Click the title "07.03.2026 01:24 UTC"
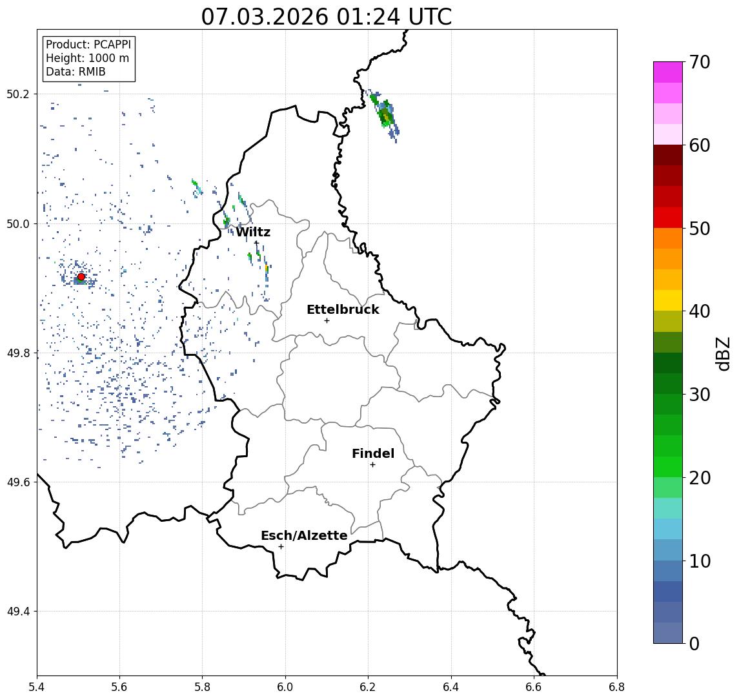The width and height of the screenshot is (739, 700). tap(326, 17)
